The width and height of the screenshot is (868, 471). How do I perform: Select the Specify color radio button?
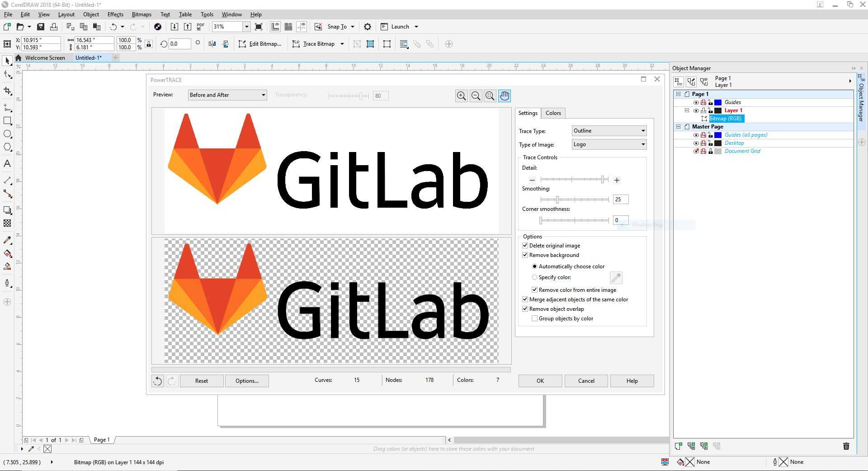coord(534,277)
